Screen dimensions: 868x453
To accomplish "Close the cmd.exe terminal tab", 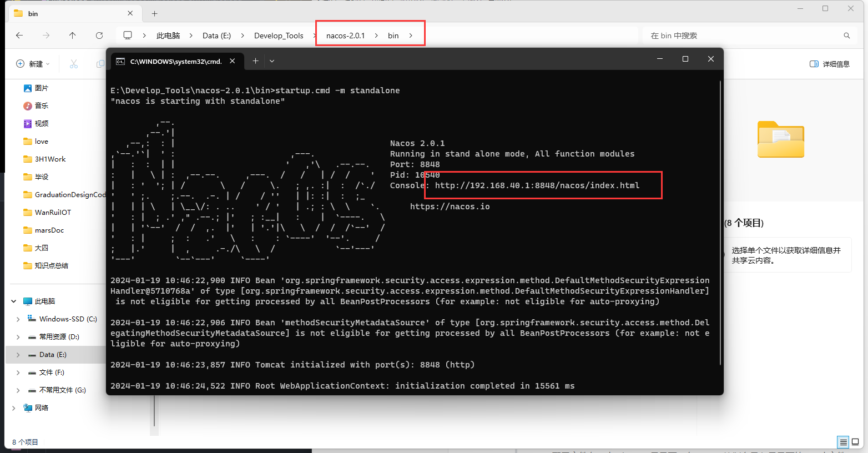I will pyautogui.click(x=233, y=61).
